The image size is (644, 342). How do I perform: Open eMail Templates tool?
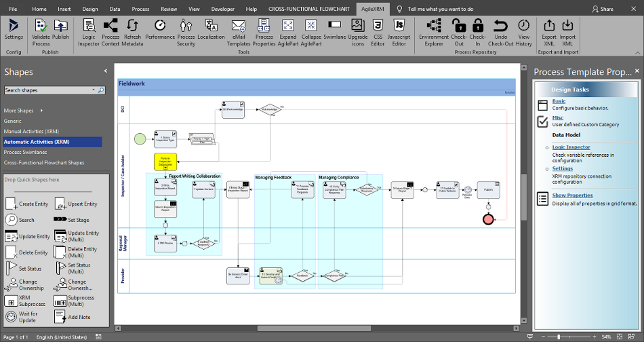239,32
